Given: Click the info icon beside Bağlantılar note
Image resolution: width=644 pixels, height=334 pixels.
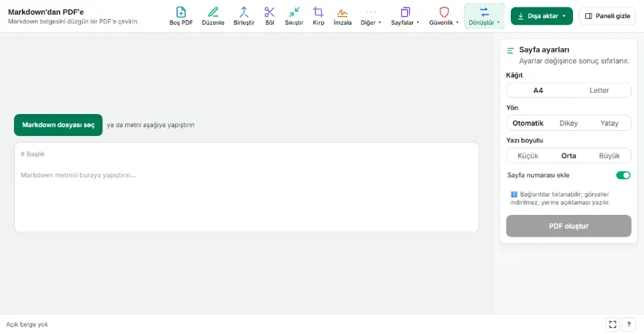Looking at the screenshot, I should (x=514, y=194).
